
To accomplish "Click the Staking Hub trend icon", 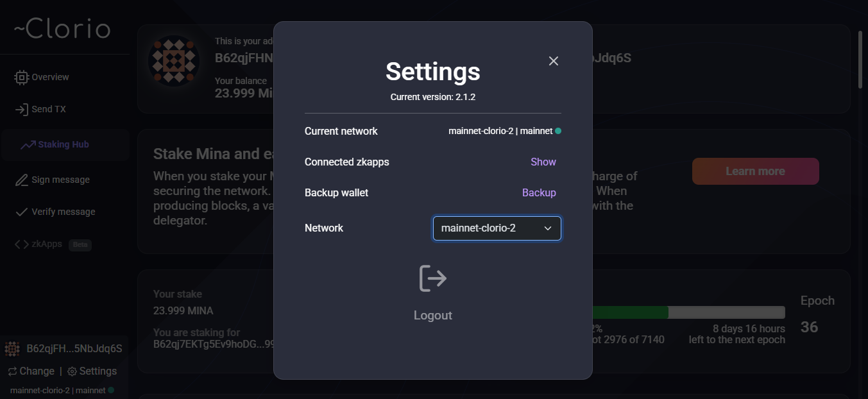I will click(x=28, y=145).
